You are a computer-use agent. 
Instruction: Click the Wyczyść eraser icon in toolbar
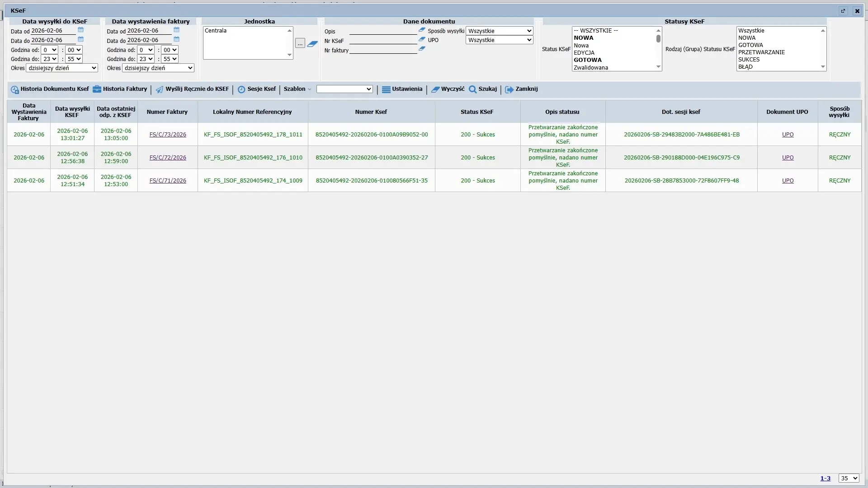435,89
